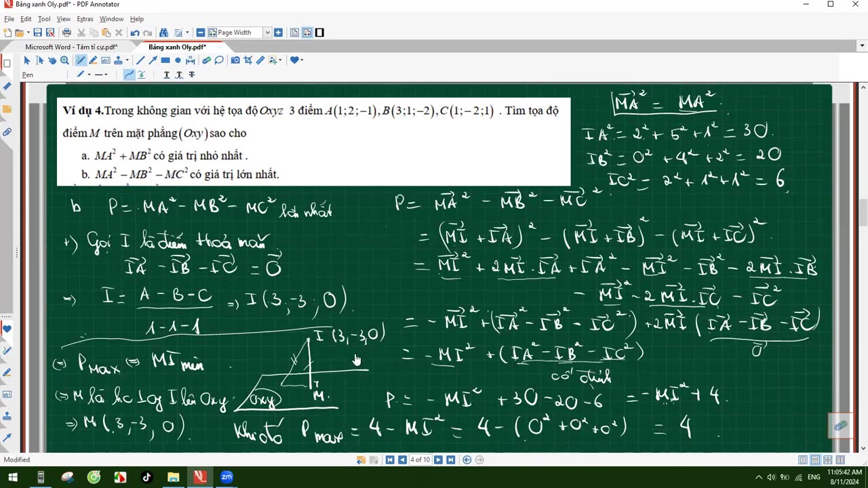Choose the Pan hand tool
This screenshot has height=488, width=868.
click(x=52, y=60)
